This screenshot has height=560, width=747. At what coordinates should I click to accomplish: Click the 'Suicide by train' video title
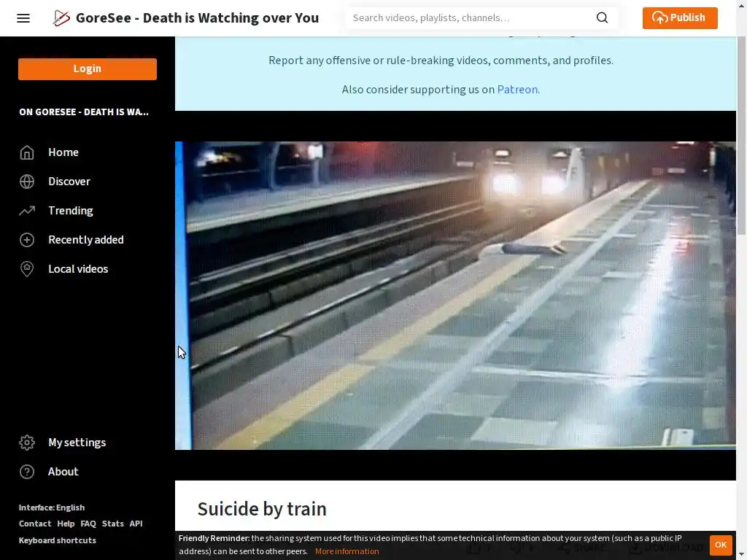tap(262, 509)
